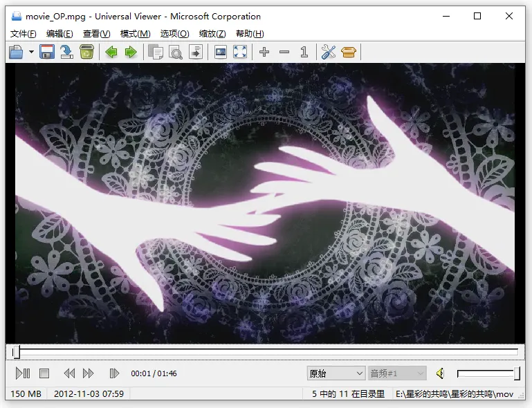Delete the file with the recycle bin icon
This screenshot has width=532, height=408.
87,53
